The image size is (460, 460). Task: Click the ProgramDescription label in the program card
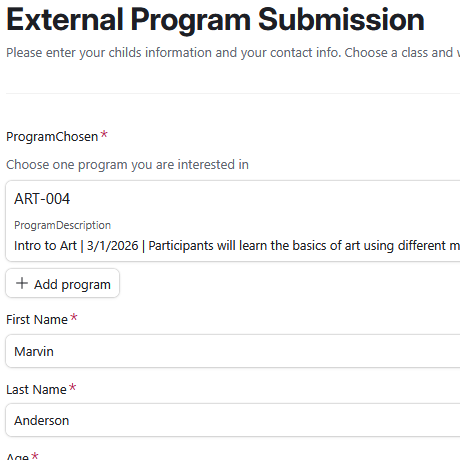point(62,225)
